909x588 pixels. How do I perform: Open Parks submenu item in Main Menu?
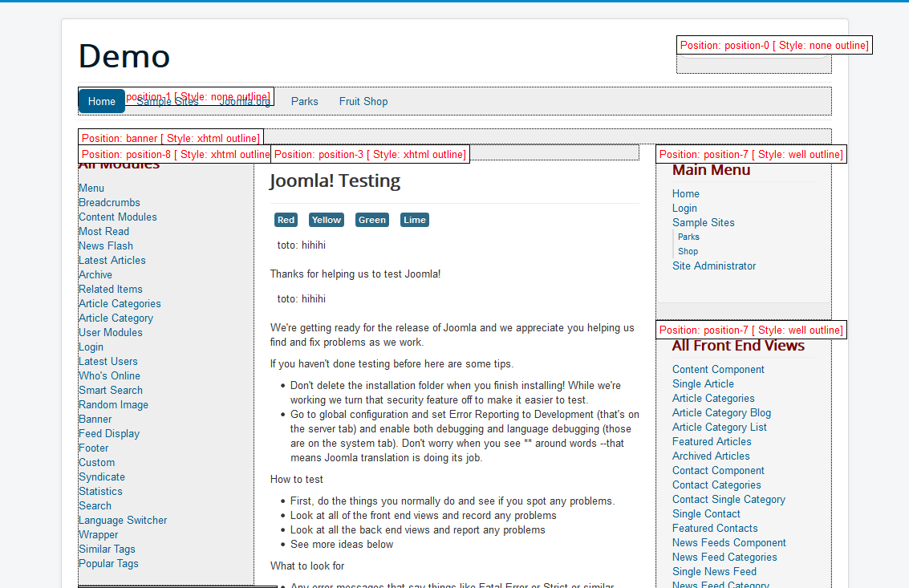tap(688, 237)
